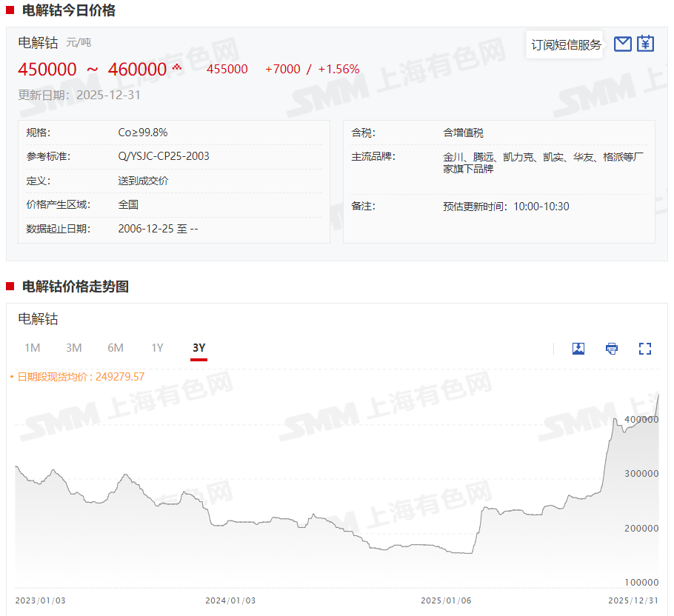
Task: Click the printer icon above chart
Action: pyautogui.click(x=611, y=349)
